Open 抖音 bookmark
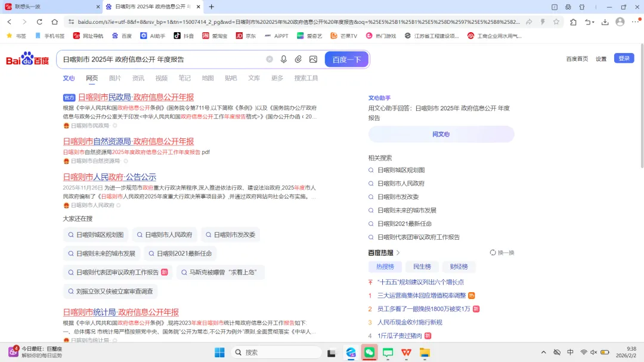644x362 pixels. [x=184, y=36]
